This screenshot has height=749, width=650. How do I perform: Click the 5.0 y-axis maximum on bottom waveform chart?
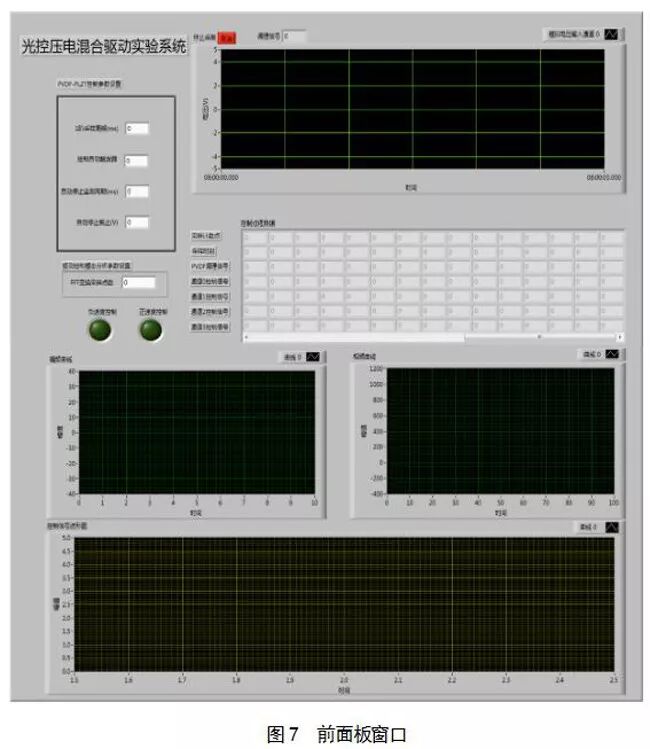coord(66,538)
